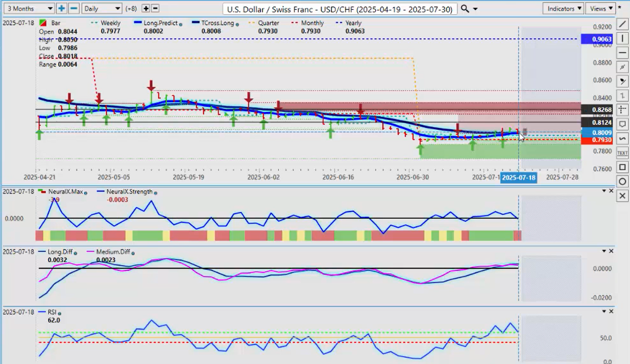This screenshot has width=630, height=364.
Task: Open the Indicators menu
Action: pos(563,9)
